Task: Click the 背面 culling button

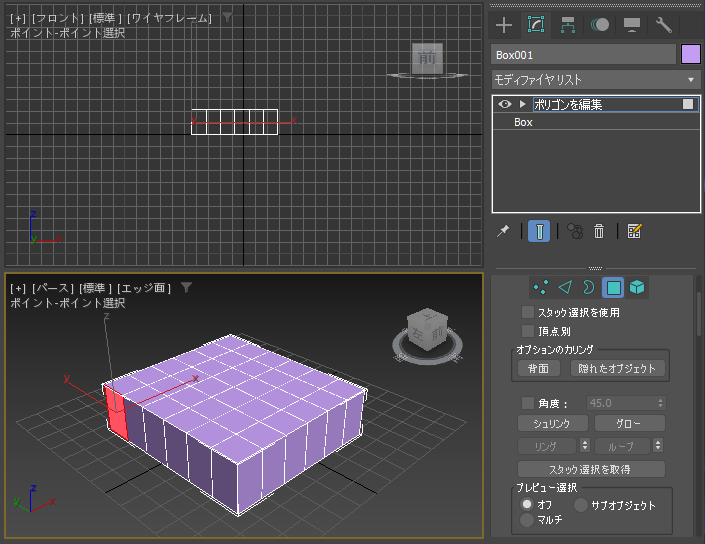Action: point(538,369)
